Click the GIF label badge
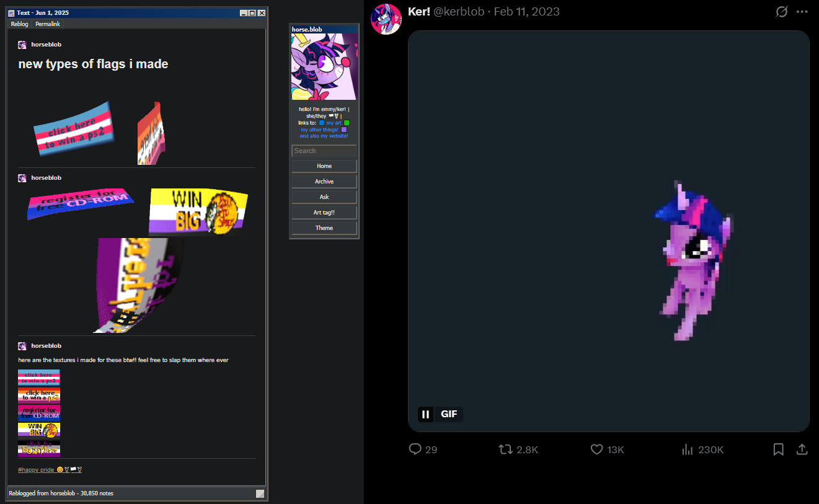Screen dimensions: 819x504 tap(449, 414)
